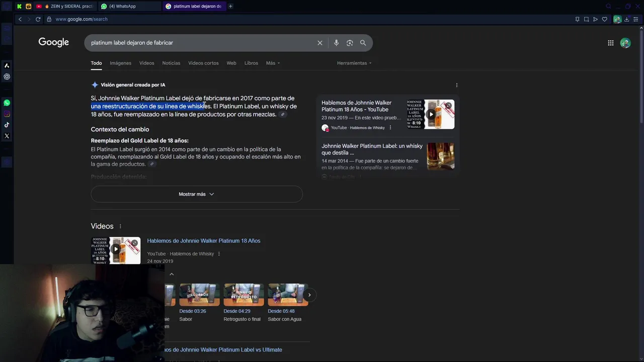Open the downloads panel
Screen dimensions: 644x362
point(627,19)
